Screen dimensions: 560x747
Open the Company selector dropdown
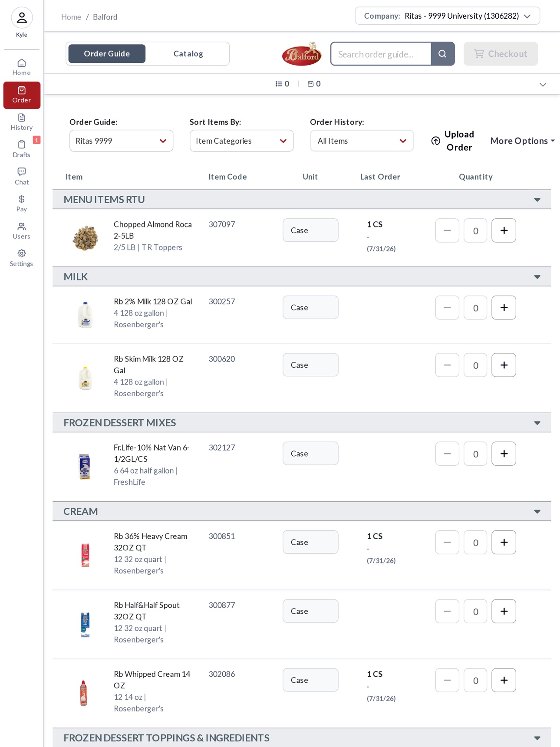448,16
